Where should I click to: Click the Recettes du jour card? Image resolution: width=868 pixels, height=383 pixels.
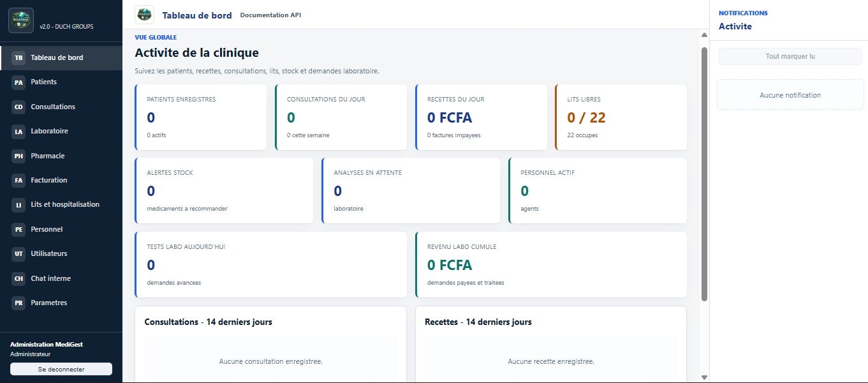(481, 117)
